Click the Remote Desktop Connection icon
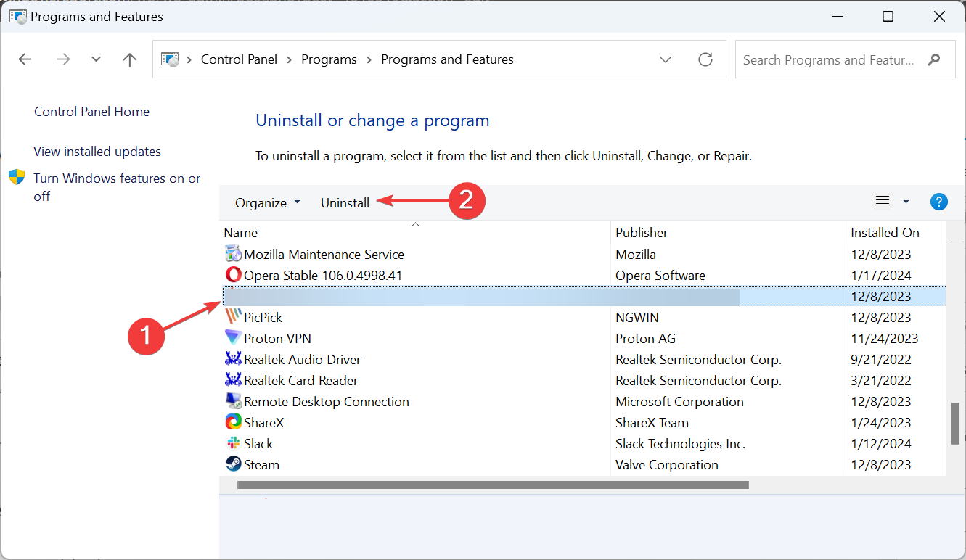Image resolution: width=966 pixels, height=560 pixels. 233,402
